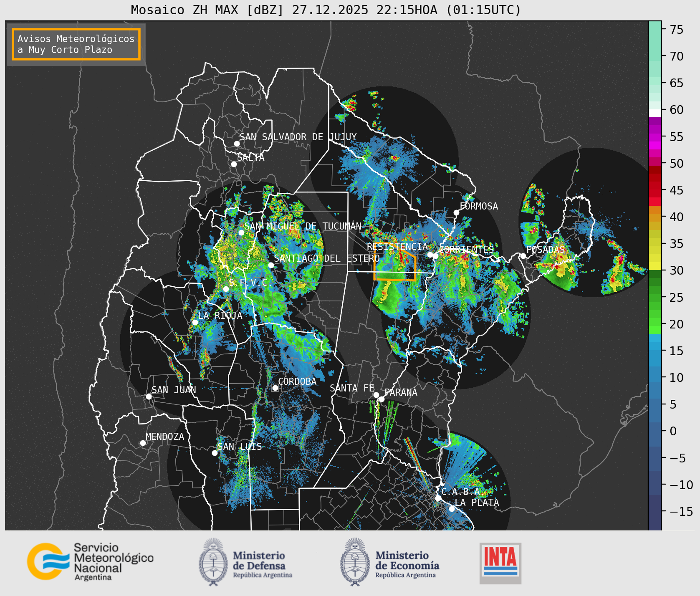Image resolution: width=700 pixels, height=596 pixels.
Task: Click the 75 dBZ colorbar tick label
Action: (x=677, y=30)
